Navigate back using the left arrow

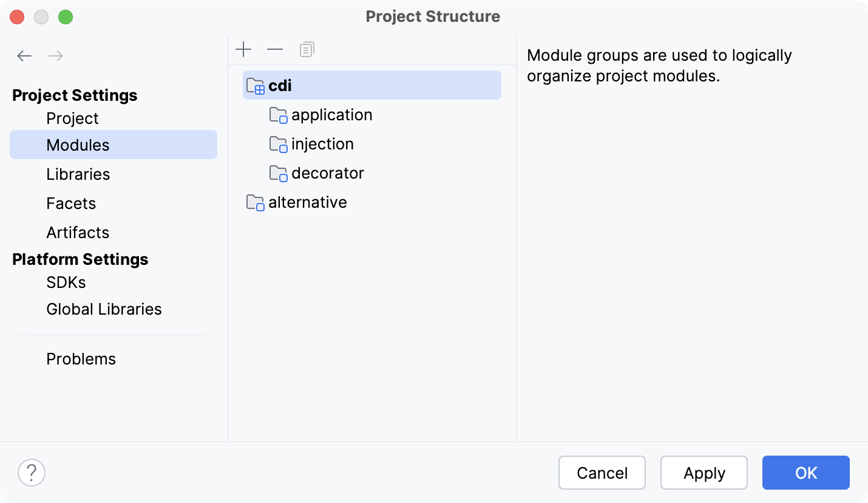point(24,55)
